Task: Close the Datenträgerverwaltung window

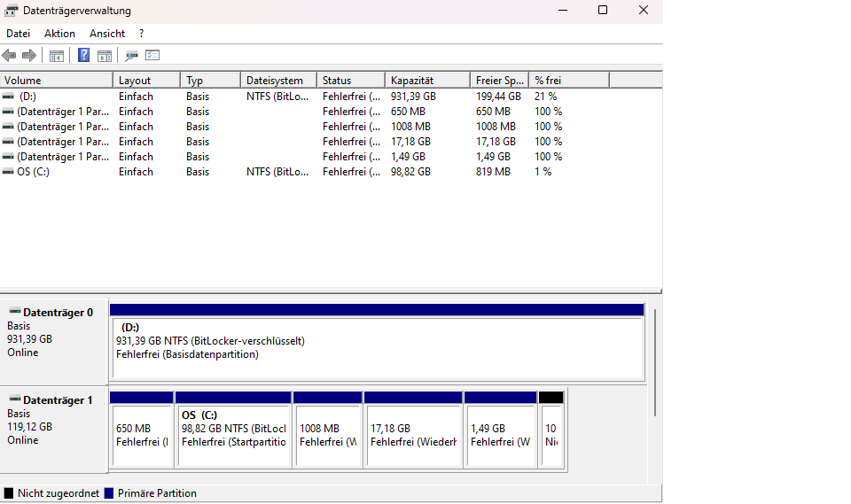Action: (x=644, y=11)
